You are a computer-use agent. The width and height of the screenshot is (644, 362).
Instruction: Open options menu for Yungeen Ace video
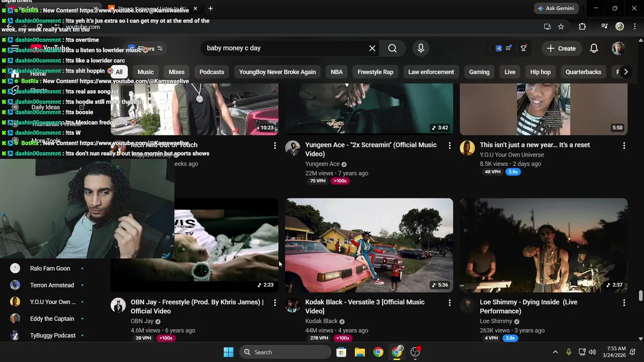point(449,145)
